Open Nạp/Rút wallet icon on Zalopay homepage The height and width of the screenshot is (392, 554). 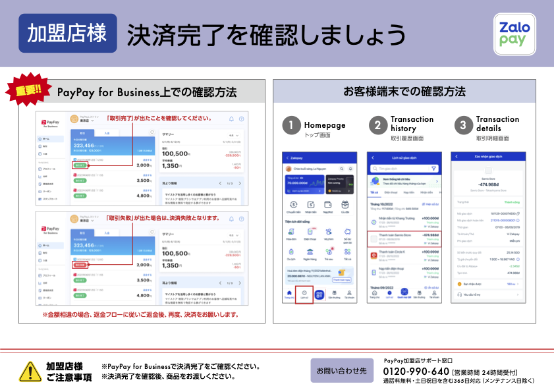click(x=328, y=205)
